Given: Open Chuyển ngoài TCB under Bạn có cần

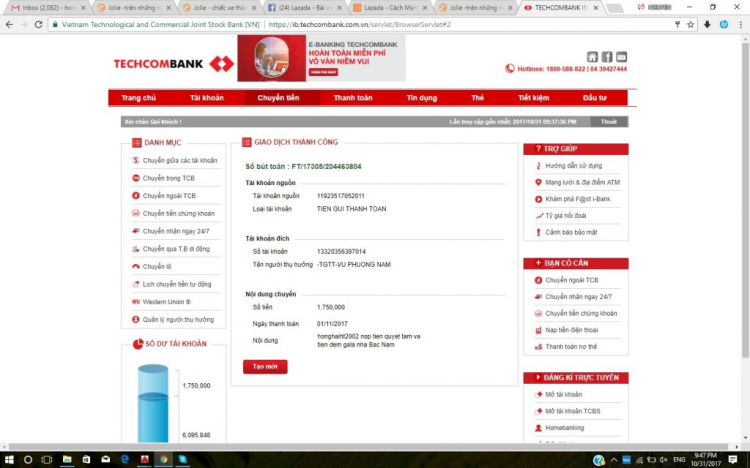Looking at the screenshot, I should 572,280.
